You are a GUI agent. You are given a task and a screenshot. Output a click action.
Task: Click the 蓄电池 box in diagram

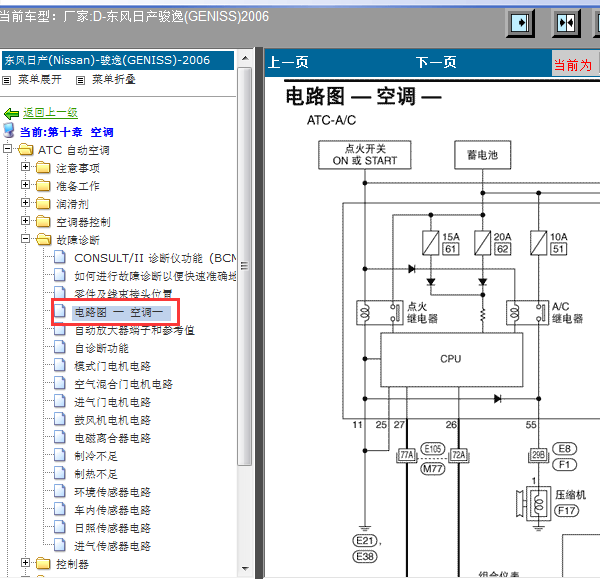coord(483,155)
